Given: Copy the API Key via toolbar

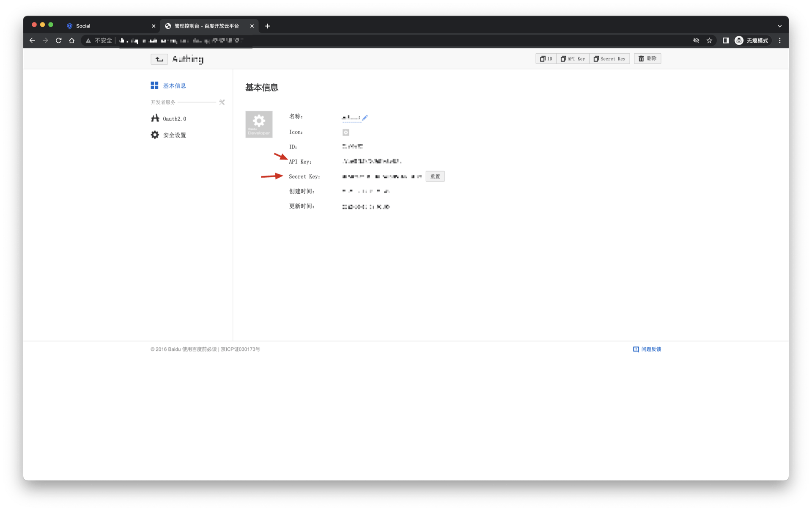Looking at the screenshot, I should tap(573, 59).
